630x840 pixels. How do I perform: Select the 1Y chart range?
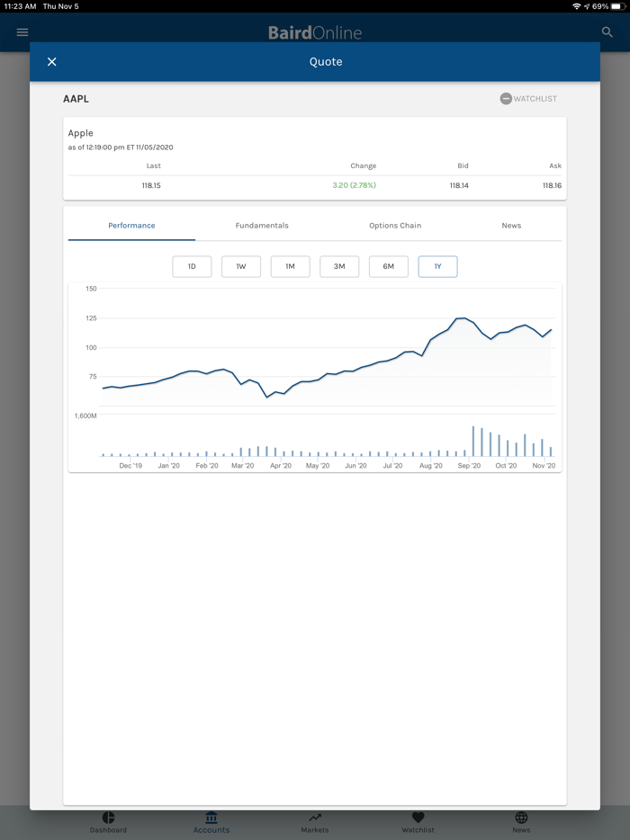point(437,266)
